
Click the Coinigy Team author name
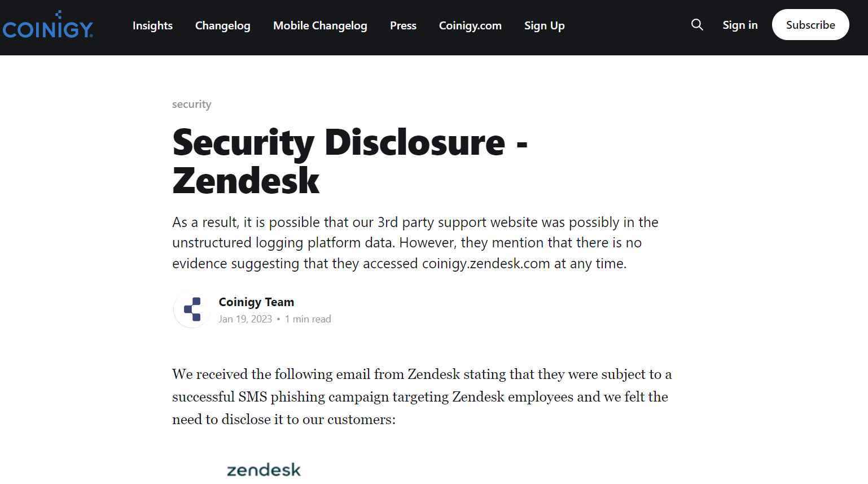256,302
